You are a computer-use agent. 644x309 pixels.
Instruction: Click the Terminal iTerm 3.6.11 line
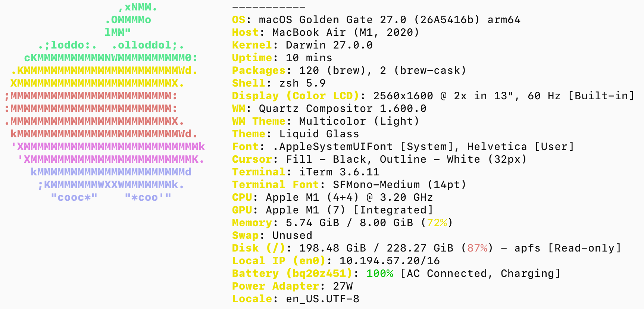pos(306,172)
